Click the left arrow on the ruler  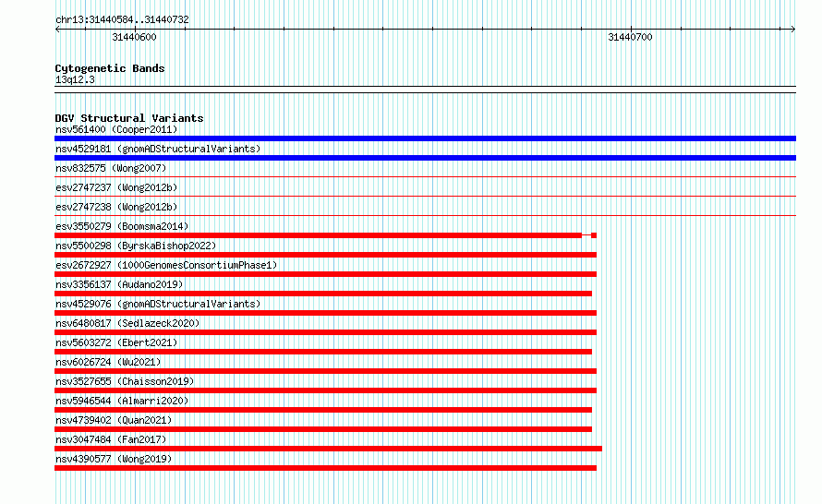57,30
